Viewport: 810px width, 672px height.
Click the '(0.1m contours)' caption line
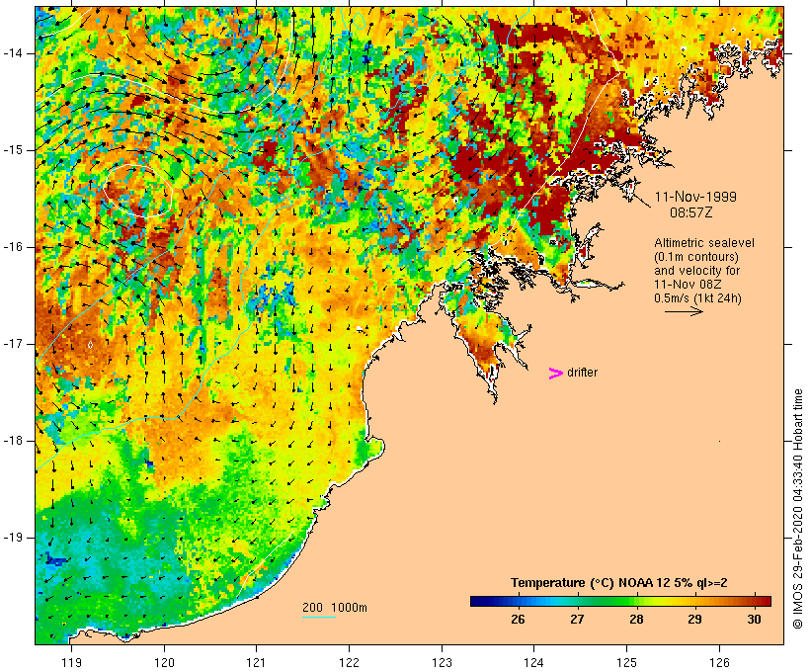696,257
